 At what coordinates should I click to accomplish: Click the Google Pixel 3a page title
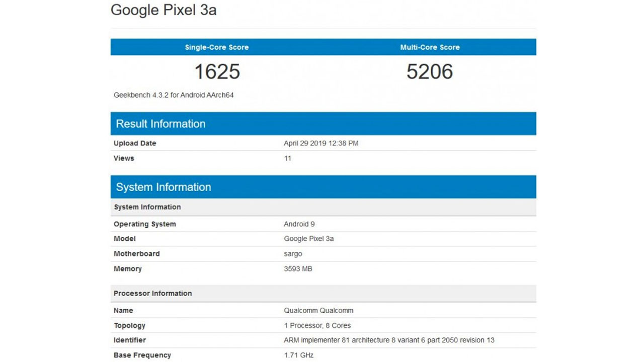[164, 10]
